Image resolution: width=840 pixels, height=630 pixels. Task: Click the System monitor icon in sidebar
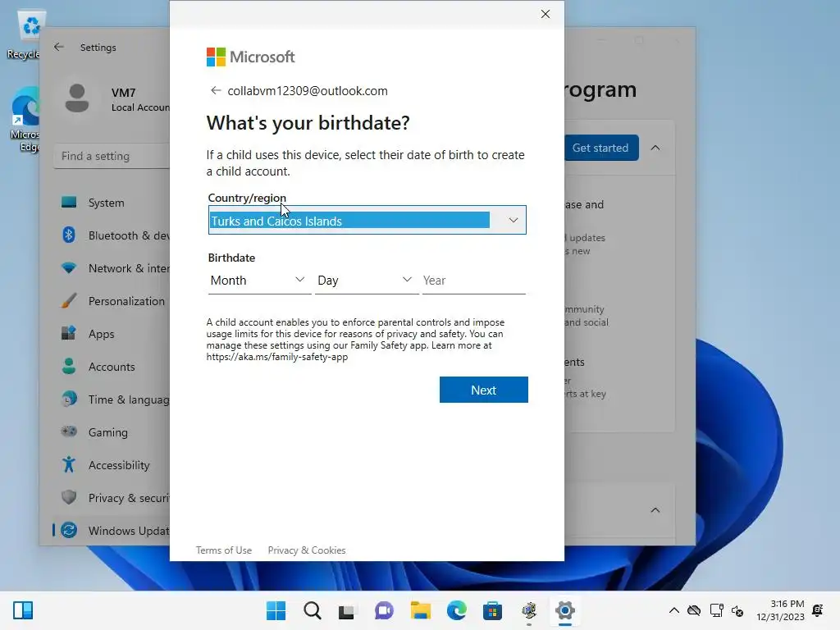pos(69,202)
